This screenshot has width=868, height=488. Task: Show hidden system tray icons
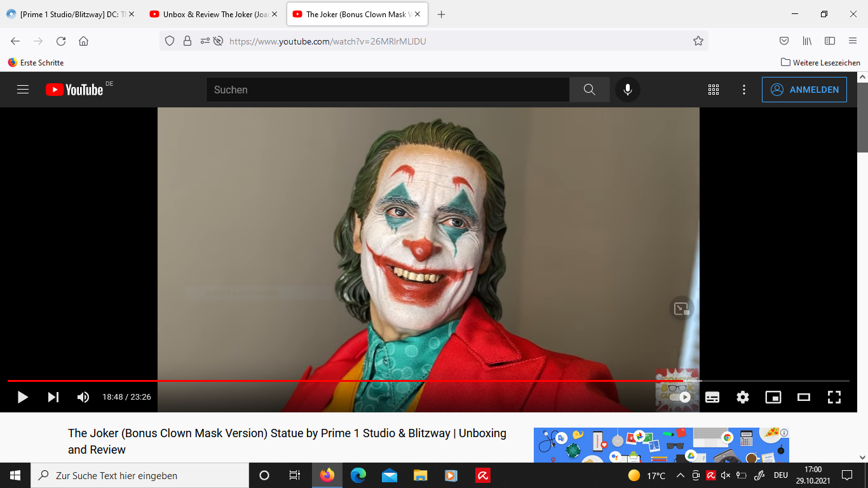point(680,475)
